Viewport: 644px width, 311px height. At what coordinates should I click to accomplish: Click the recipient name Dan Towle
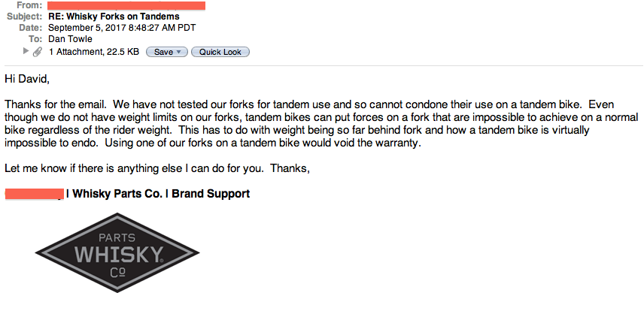[70, 39]
